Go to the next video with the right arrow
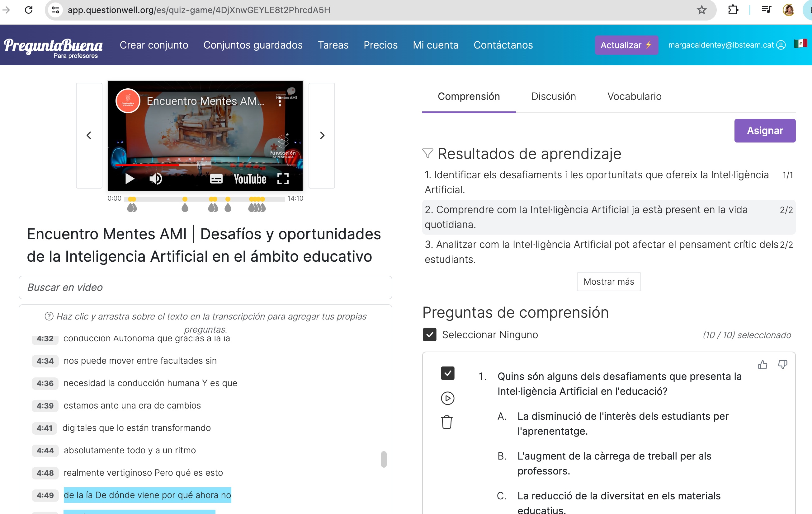Image resolution: width=812 pixels, height=514 pixels. click(322, 135)
